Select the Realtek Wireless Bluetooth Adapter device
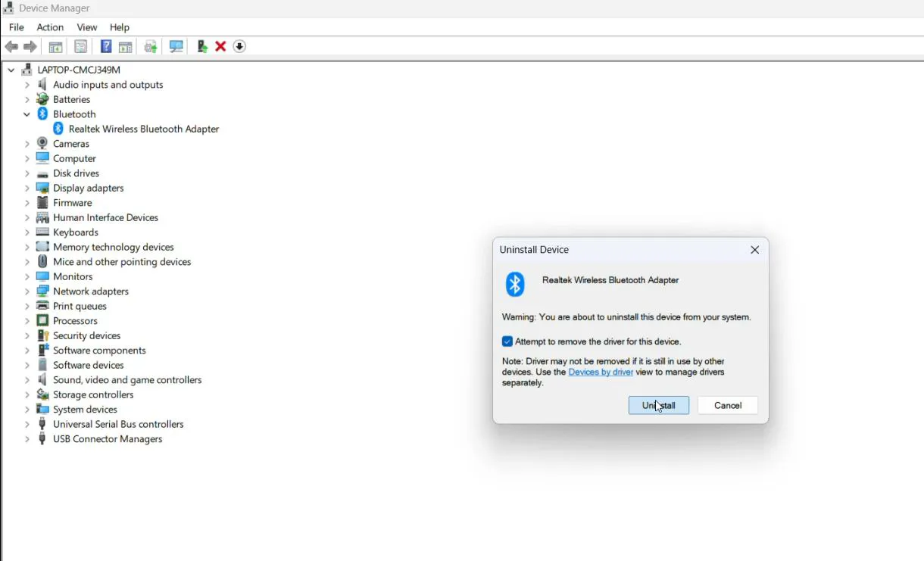 142,129
